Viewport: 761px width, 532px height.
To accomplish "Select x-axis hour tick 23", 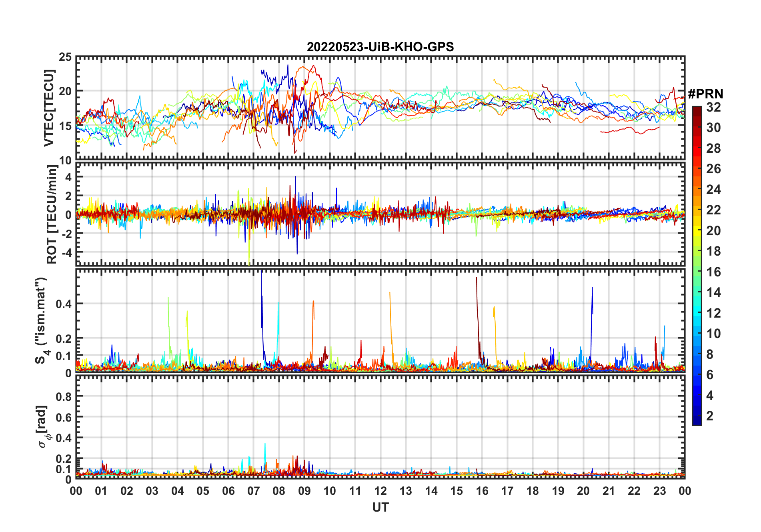I will (x=659, y=491).
